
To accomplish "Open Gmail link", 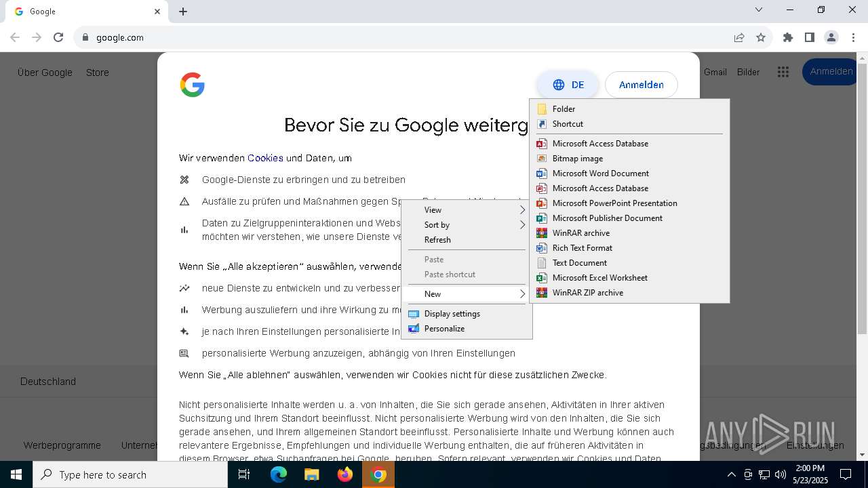I will tap(715, 72).
